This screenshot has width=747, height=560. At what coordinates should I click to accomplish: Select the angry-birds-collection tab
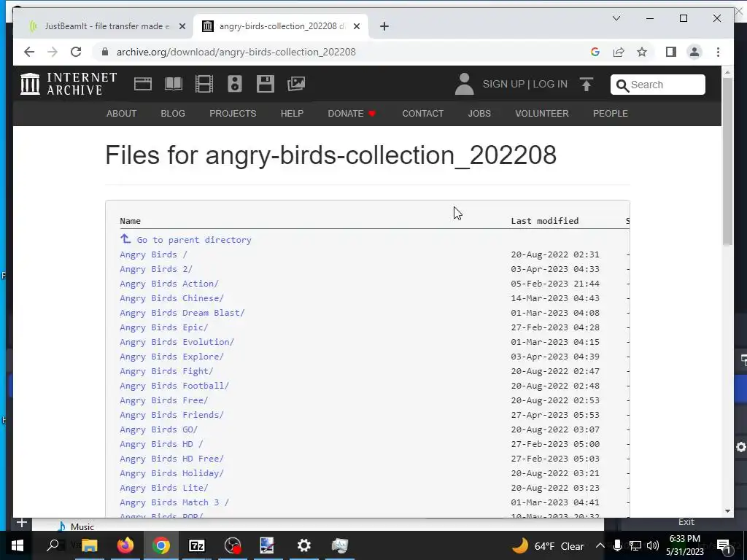coord(281,26)
